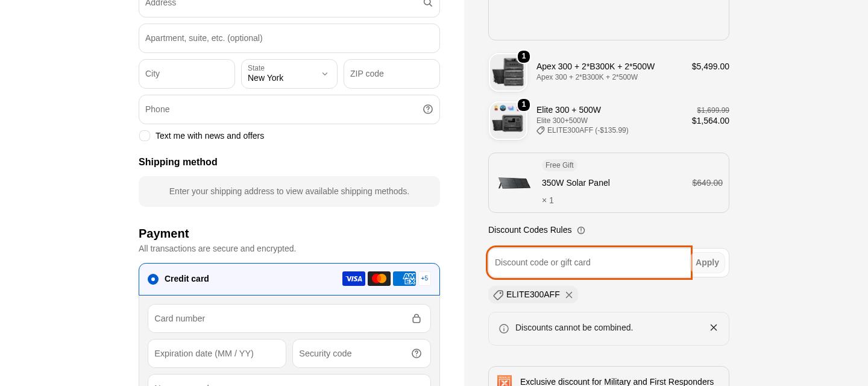Remove the ELITE300AFF discount code
This screenshot has width=868, height=386.
pyautogui.click(x=569, y=295)
